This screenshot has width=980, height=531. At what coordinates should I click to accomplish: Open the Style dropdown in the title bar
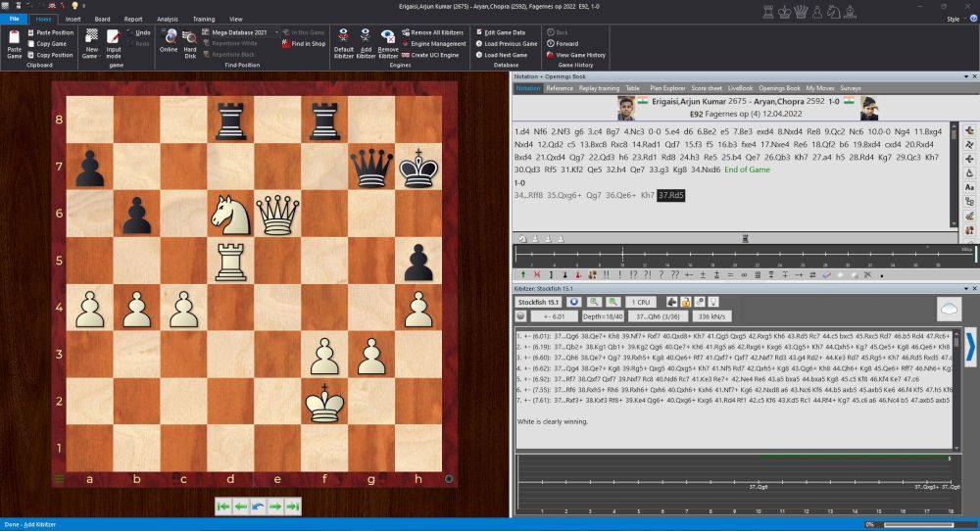coord(955,19)
